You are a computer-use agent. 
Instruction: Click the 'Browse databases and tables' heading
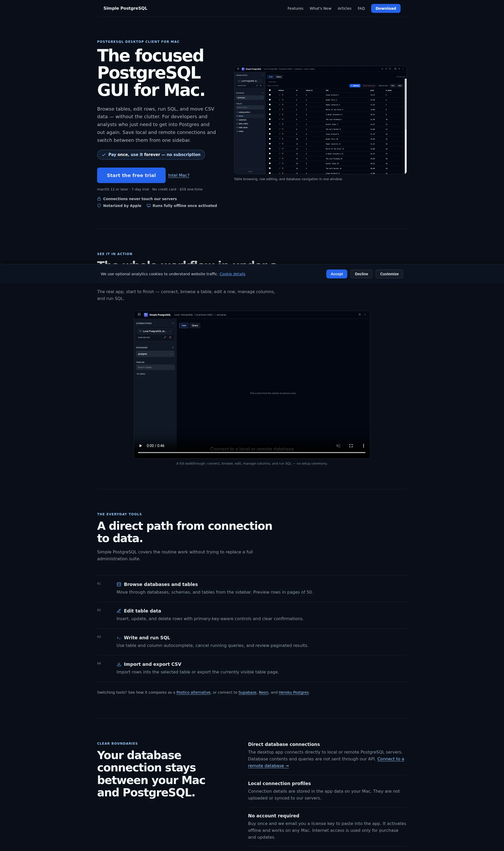161,584
